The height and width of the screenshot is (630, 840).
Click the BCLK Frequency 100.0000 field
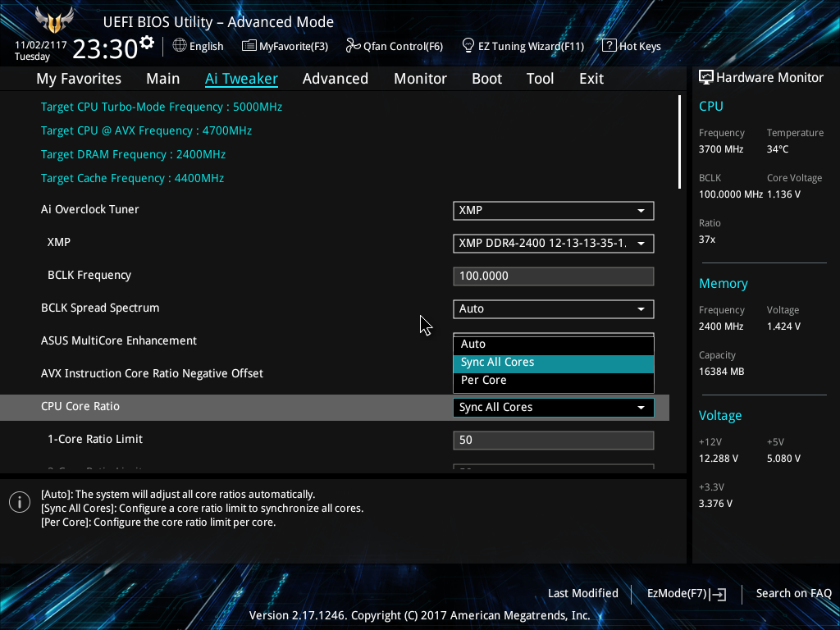click(x=554, y=276)
